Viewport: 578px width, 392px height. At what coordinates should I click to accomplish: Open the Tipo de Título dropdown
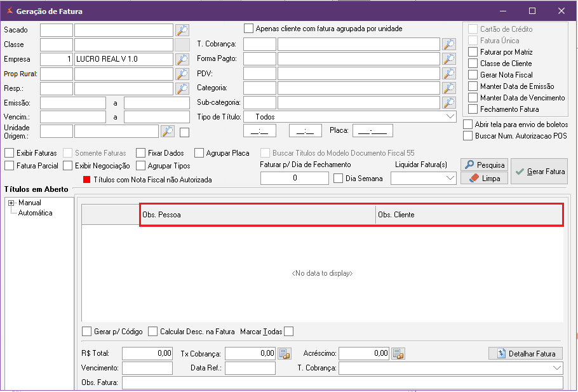click(450, 117)
